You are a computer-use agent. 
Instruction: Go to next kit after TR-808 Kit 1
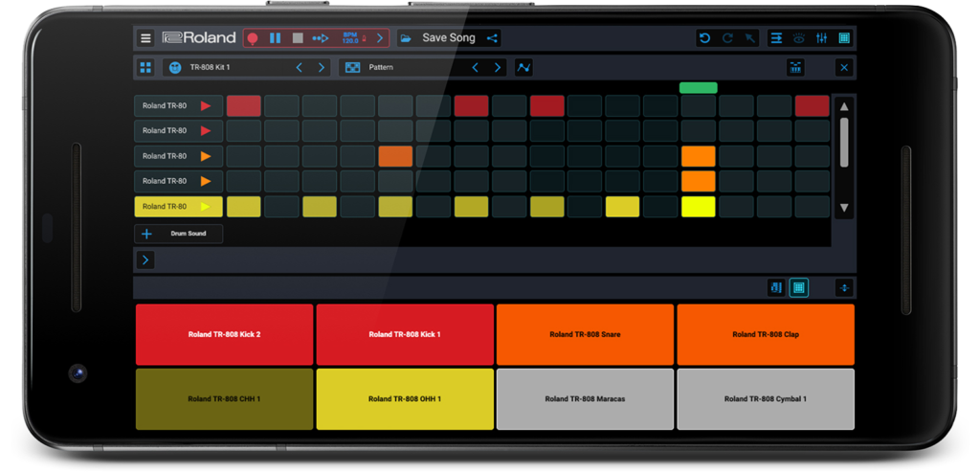click(x=322, y=68)
